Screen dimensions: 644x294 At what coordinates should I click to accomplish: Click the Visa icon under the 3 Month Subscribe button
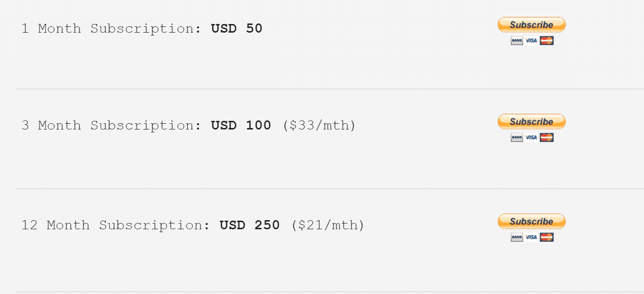pos(531,138)
